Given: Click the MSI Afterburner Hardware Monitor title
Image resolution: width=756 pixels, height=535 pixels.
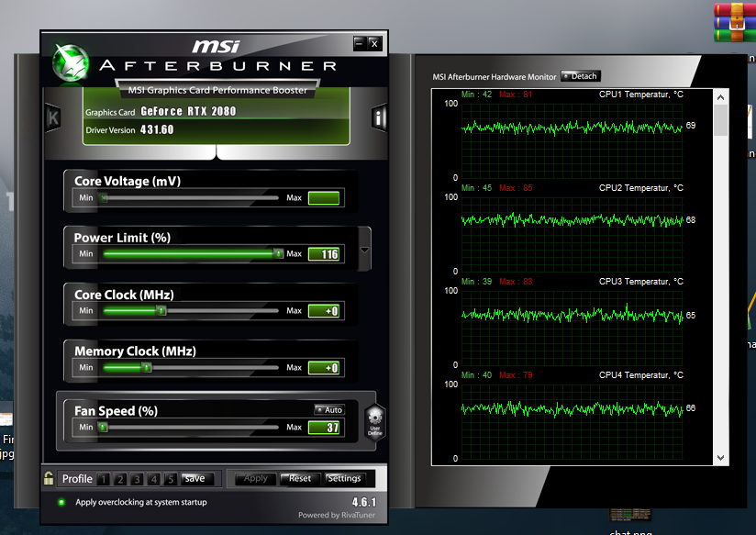Looking at the screenshot, I should pos(495,77).
